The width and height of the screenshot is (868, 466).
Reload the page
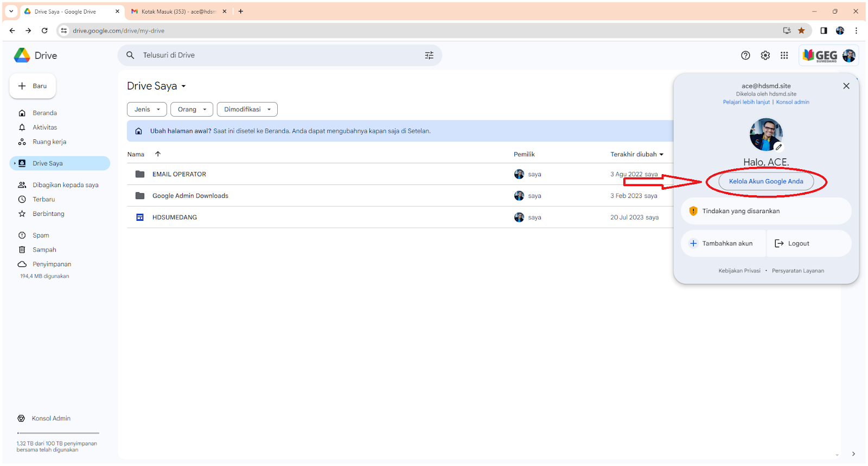click(44, 30)
